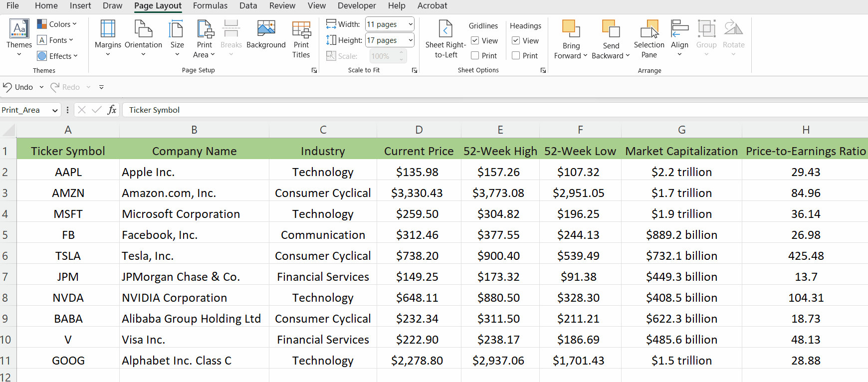
Task: Toggle Gridlines View checkbox
Action: click(x=475, y=40)
